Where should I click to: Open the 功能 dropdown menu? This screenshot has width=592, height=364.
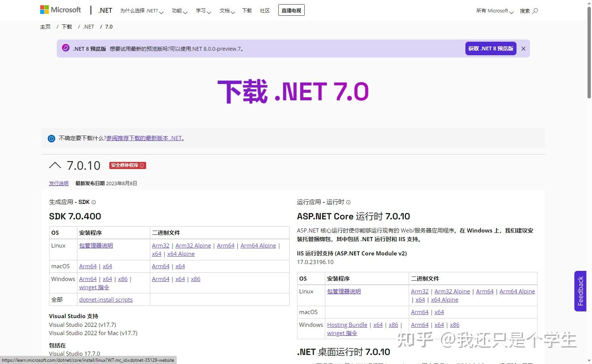click(180, 11)
